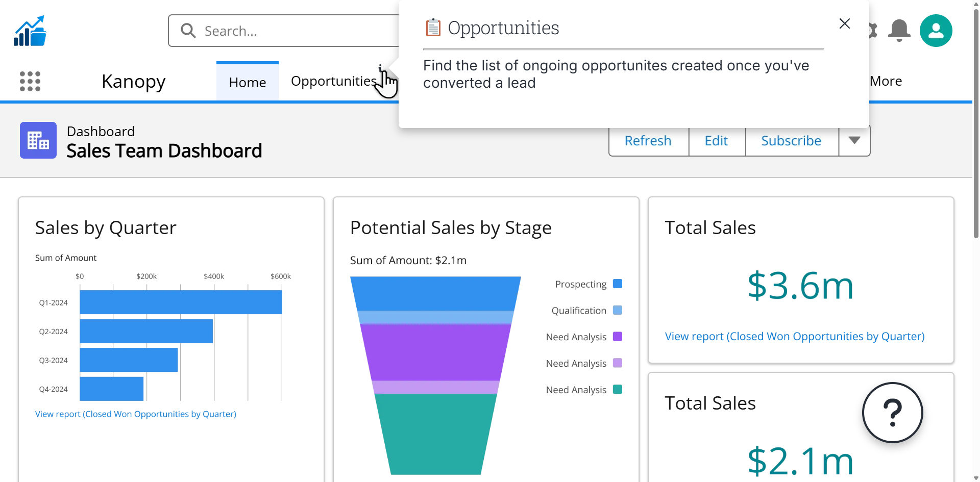
Task: Expand the dropdown arrow beside Subscribe
Action: tap(854, 141)
